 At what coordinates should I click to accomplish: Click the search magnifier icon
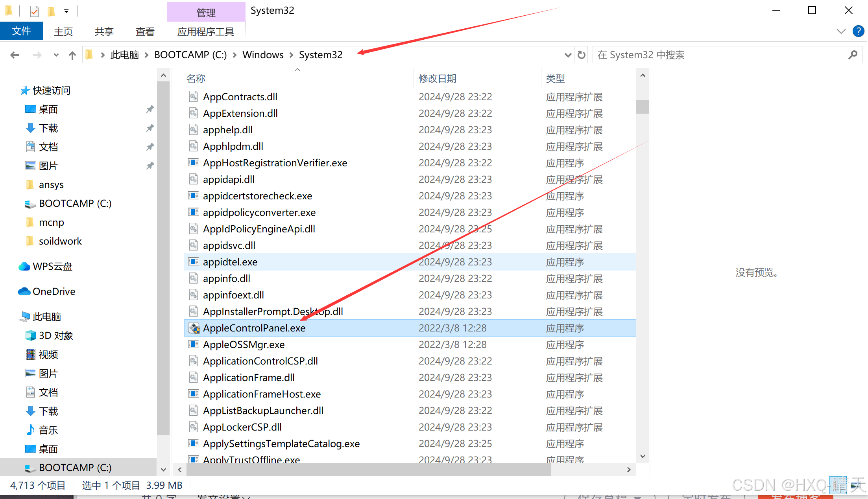[852, 55]
